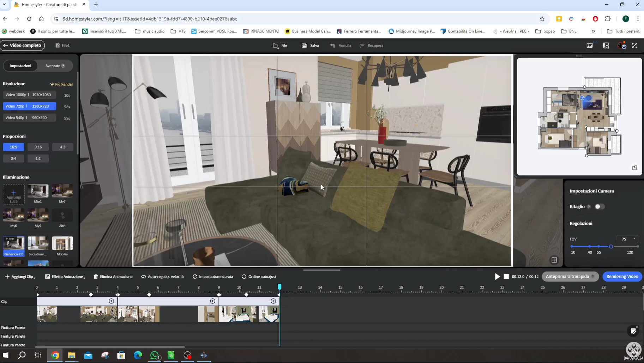Open the File menu
The image size is (644, 363).
pos(280,46)
